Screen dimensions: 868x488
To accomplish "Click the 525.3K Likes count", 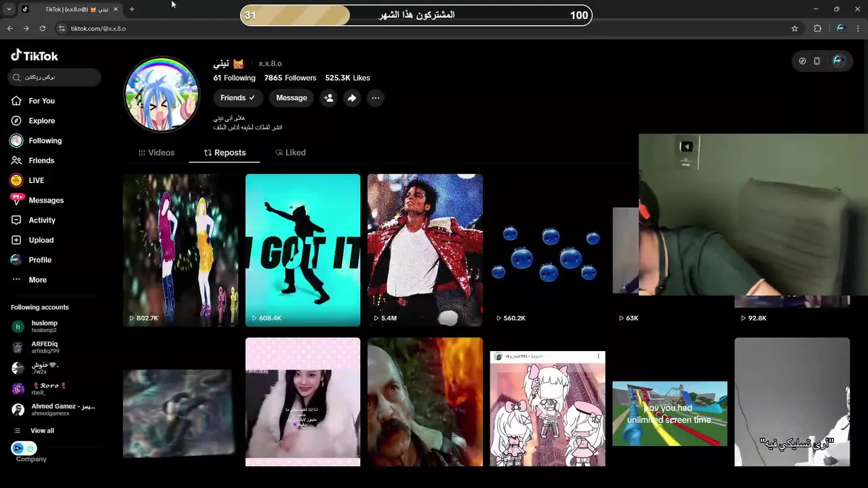I will click(x=347, y=78).
